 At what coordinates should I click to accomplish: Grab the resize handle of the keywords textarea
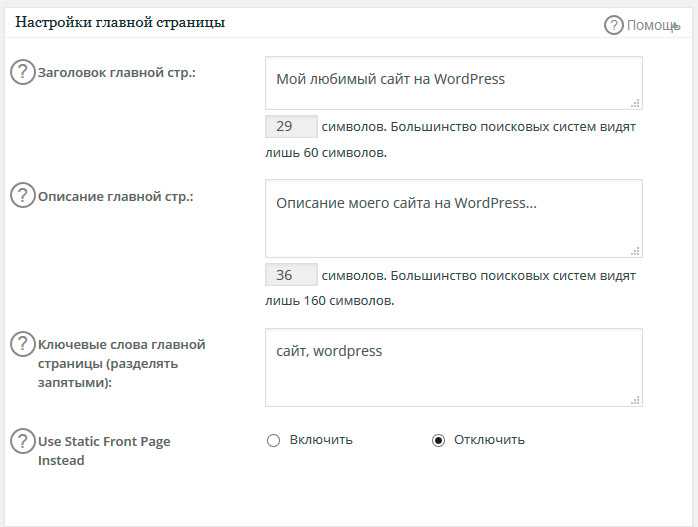pos(636,400)
